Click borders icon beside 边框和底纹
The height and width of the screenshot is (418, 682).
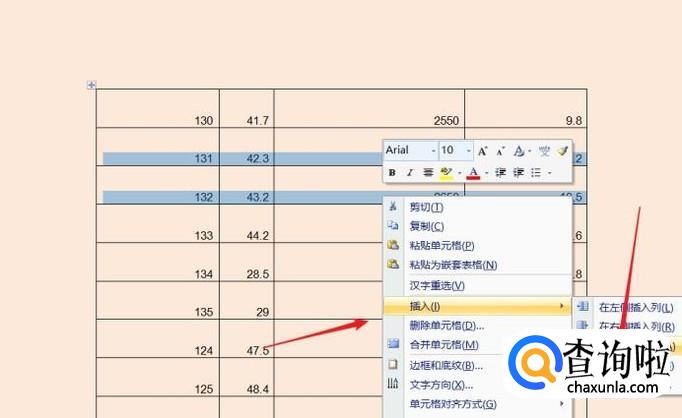click(393, 364)
